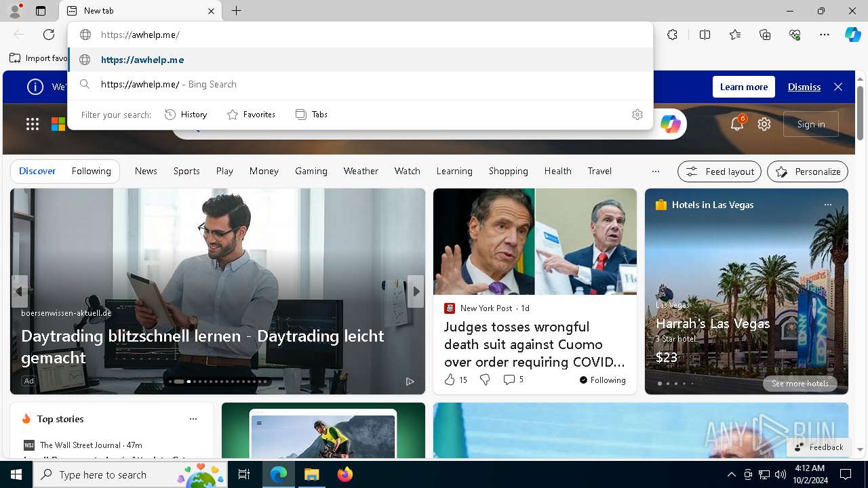Click the Learn more button

point(744,87)
